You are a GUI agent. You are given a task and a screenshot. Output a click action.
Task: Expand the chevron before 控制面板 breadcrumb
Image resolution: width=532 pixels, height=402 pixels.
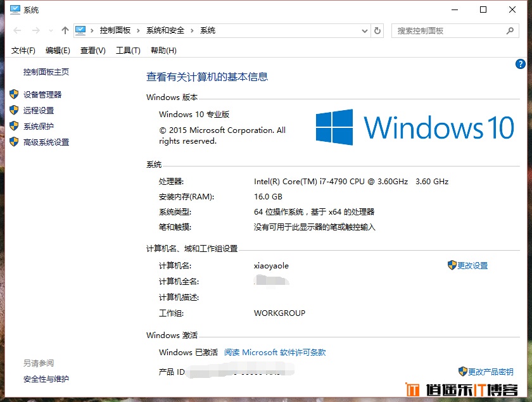92,31
